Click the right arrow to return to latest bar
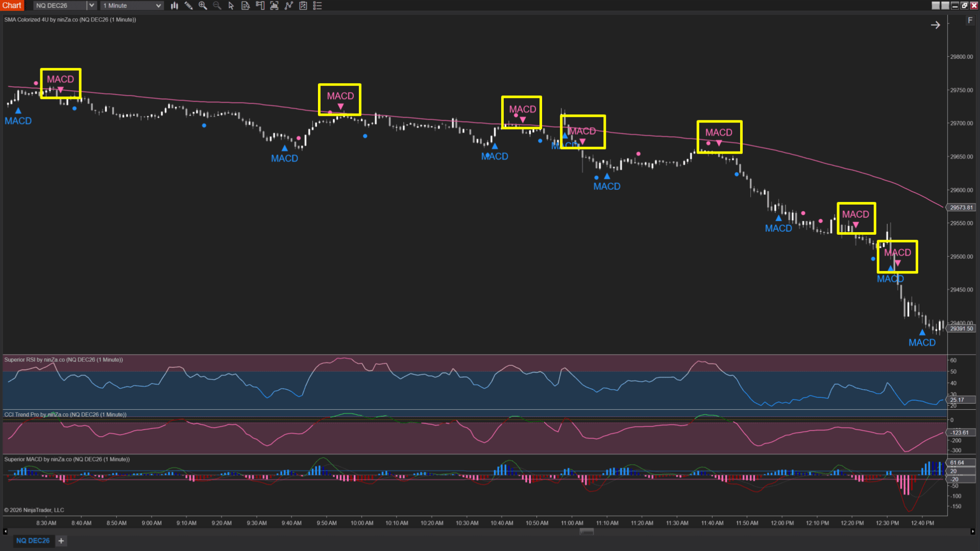The height and width of the screenshot is (551, 980). point(935,25)
